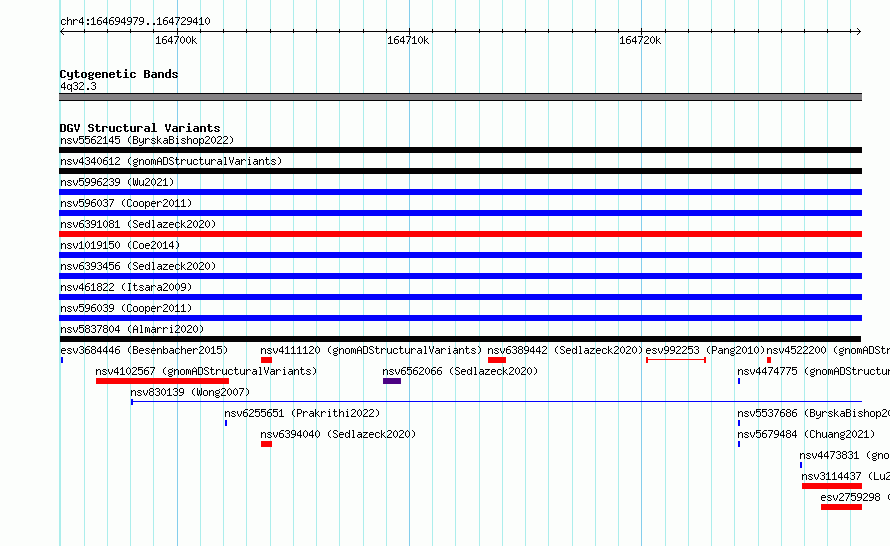Select the thin blue line under nsv830139

(x=497, y=402)
